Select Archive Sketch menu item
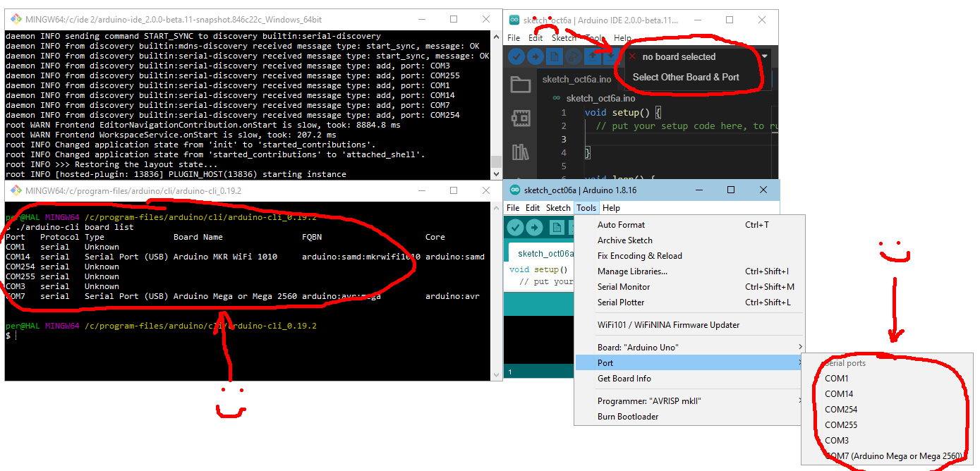 tap(690, 240)
